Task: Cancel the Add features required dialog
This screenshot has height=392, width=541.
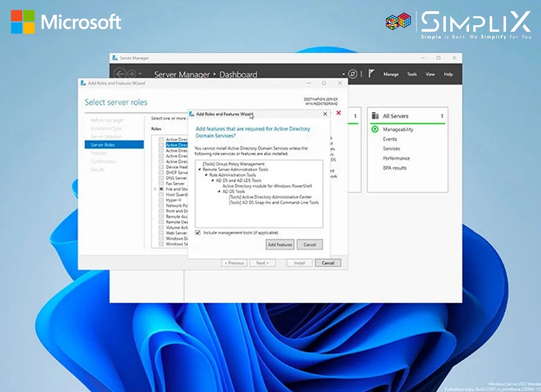Action: pos(310,245)
